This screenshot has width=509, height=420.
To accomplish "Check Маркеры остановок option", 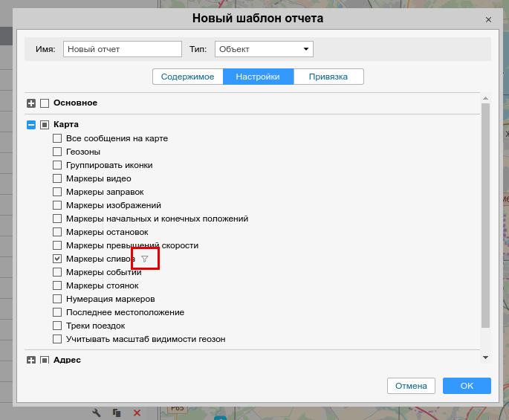I will pos(57,232).
